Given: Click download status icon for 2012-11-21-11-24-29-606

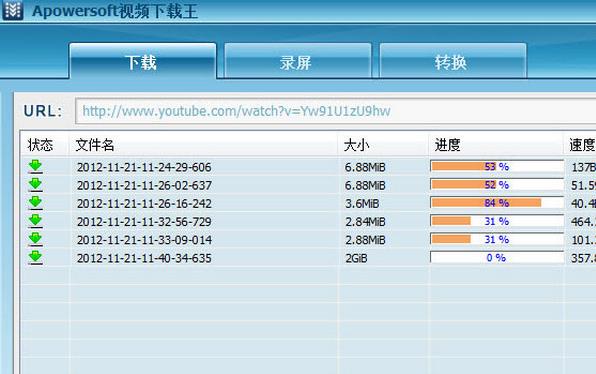Looking at the screenshot, I should pos(35,166).
